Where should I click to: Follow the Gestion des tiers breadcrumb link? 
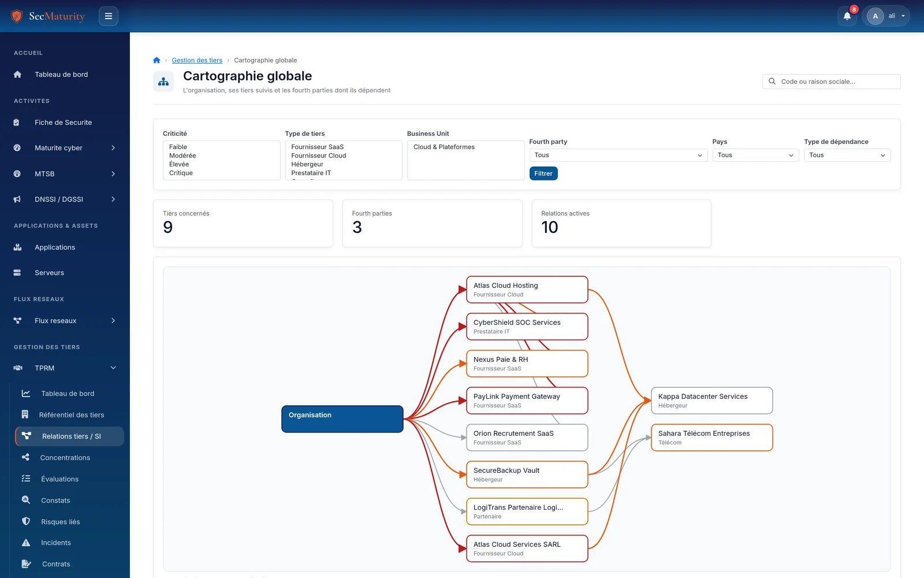click(197, 60)
